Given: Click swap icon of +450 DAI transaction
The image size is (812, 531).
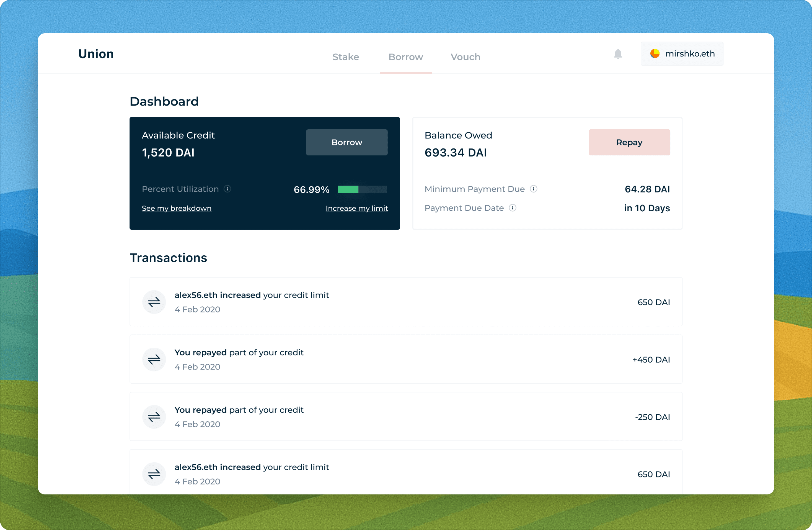Looking at the screenshot, I should (154, 359).
